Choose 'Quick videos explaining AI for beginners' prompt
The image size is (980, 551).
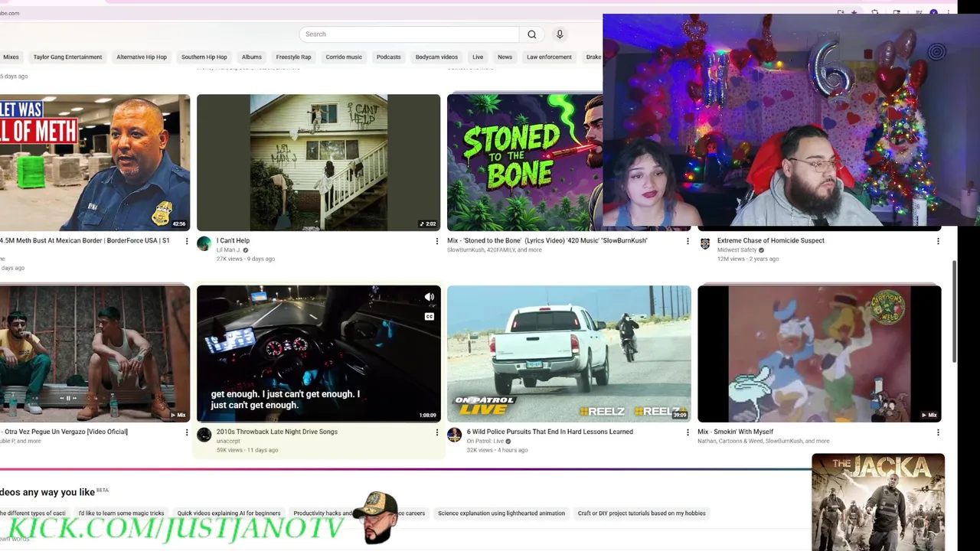pos(229,514)
